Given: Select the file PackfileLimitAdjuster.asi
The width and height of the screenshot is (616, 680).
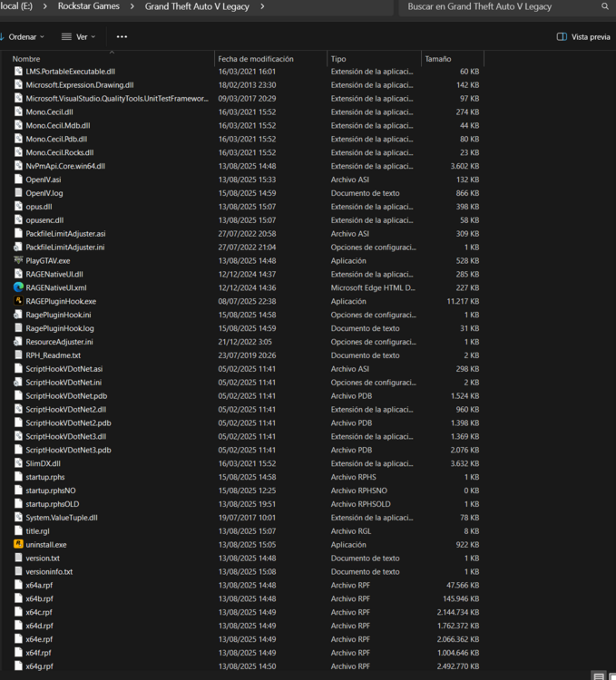Looking at the screenshot, I should tap(65, 233).
